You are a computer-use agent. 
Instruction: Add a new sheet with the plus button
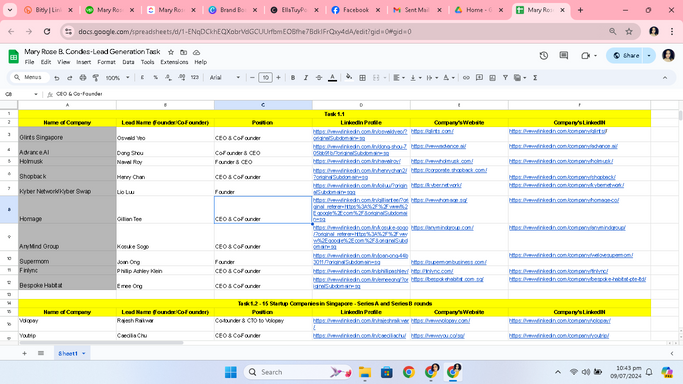point(24,354)
